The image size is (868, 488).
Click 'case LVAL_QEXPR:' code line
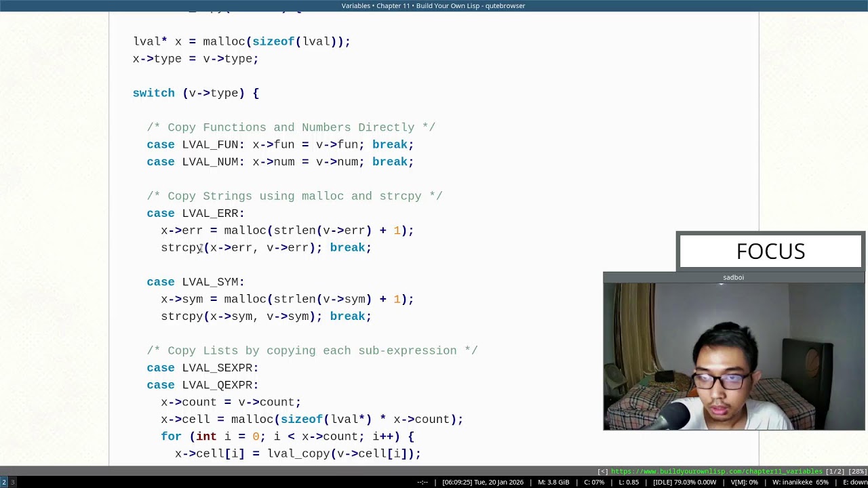pos(203,384)
